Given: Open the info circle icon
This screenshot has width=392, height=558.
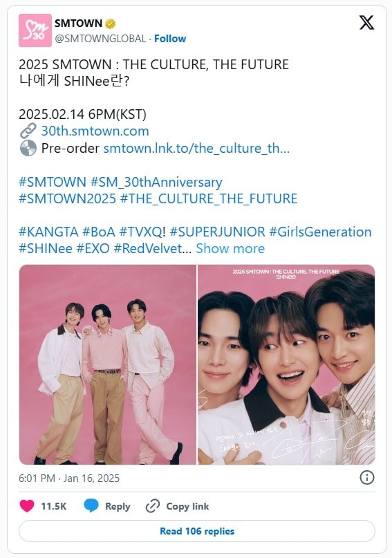Looking at the screenshot, I should [x=366, y=478].
